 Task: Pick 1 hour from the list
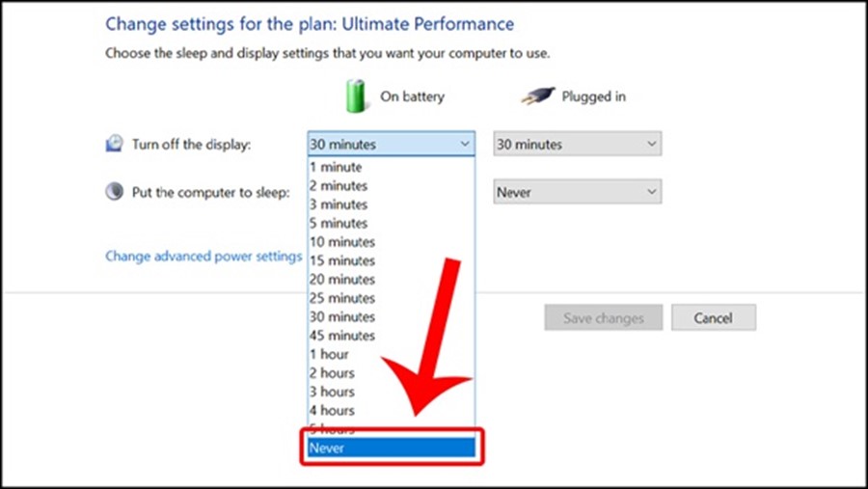(392, 354)
